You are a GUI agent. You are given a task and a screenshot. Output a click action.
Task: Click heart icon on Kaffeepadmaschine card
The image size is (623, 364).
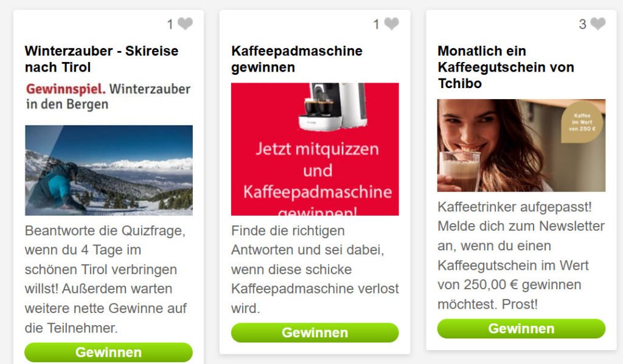click(391, 24)
